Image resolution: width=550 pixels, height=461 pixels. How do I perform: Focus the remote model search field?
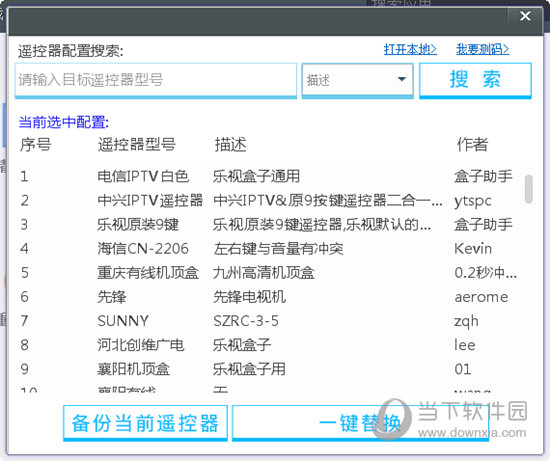coord(156,80)
